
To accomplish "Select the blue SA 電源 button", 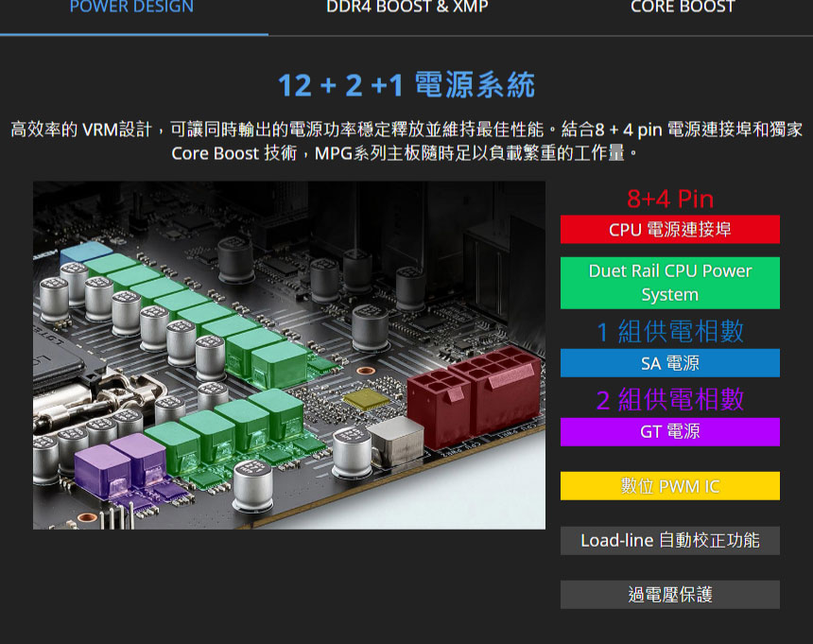I will click(670, 363).
